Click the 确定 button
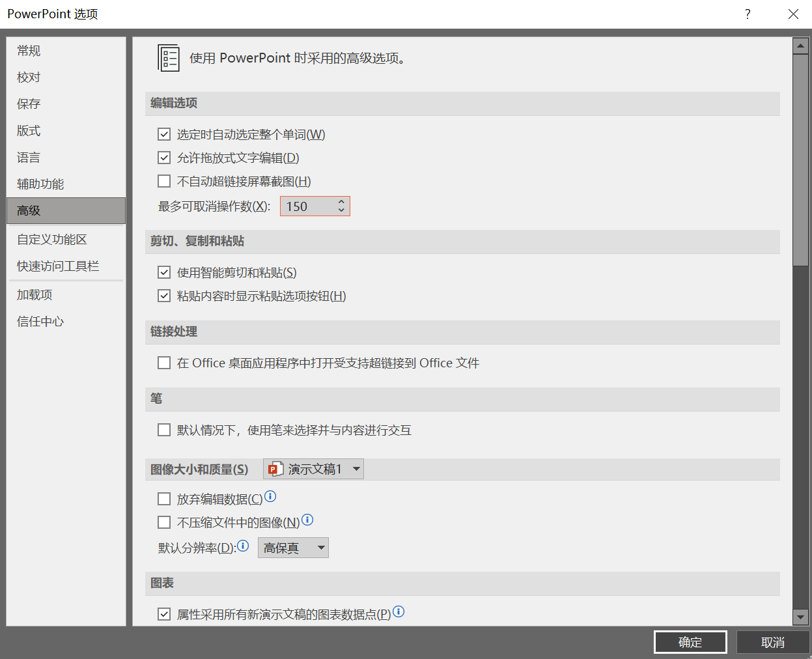 pyautogui.click(x=690, y=642)
